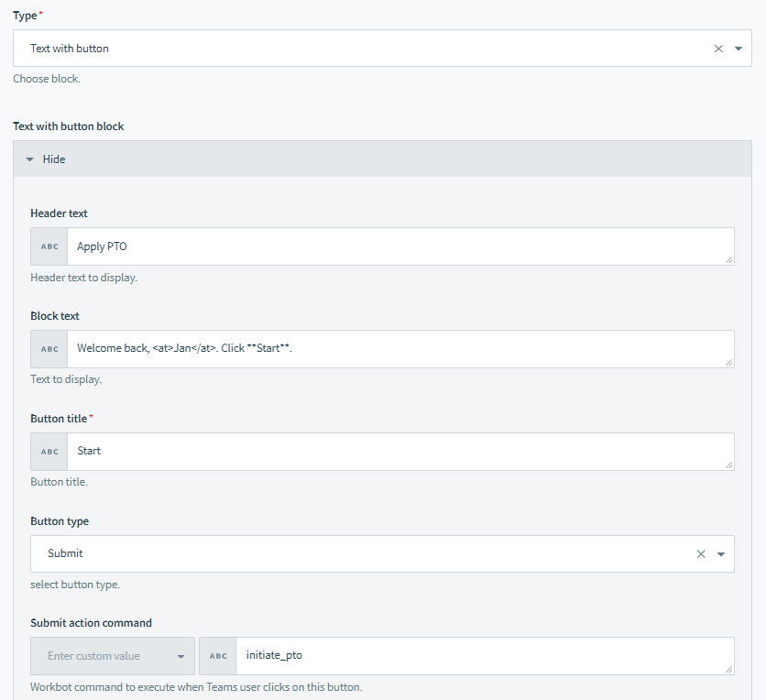766x700 pixels.
Task: Open the Enter custom value dropdown
Action: 181,656
